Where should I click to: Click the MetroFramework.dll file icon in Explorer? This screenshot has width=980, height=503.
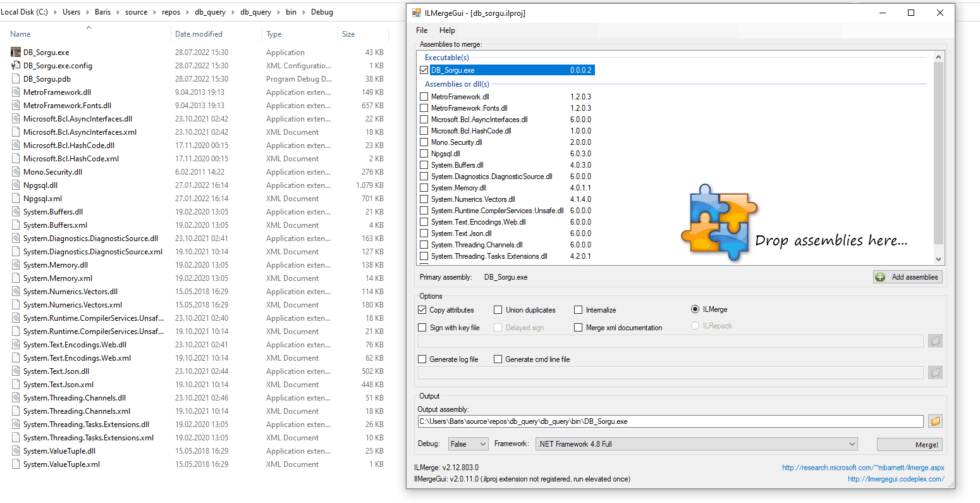[x=16, y=92]
